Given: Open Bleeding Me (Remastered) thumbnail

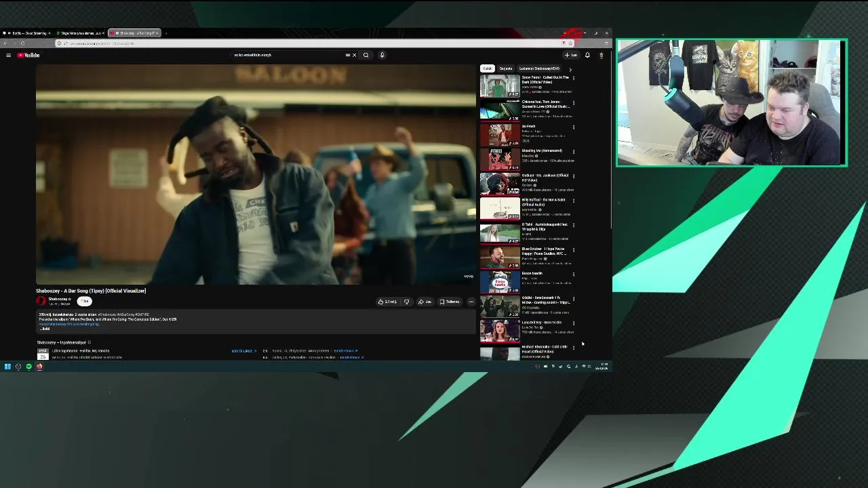Looking at the screenshot, I should coord(500,159).
